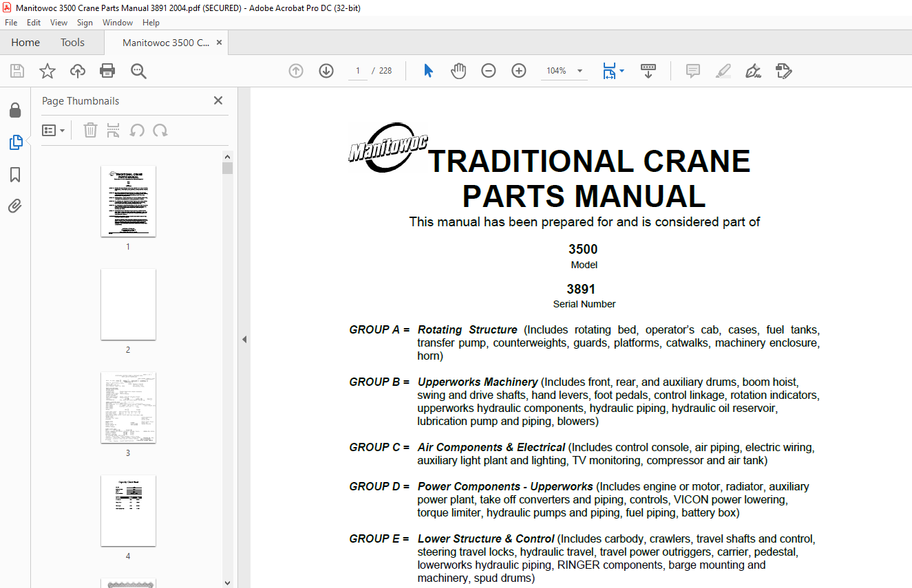Click 'Air Components & Electrical' heading
Viewport: 912px width, 588px height.
pyautogui.click(x=491, y=448)
